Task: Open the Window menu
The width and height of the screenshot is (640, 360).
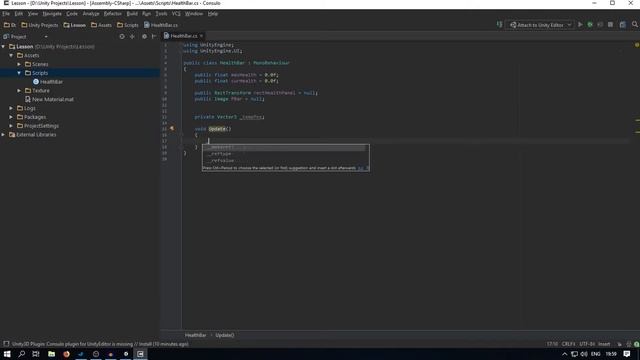Action: click(x=193, y=13)
